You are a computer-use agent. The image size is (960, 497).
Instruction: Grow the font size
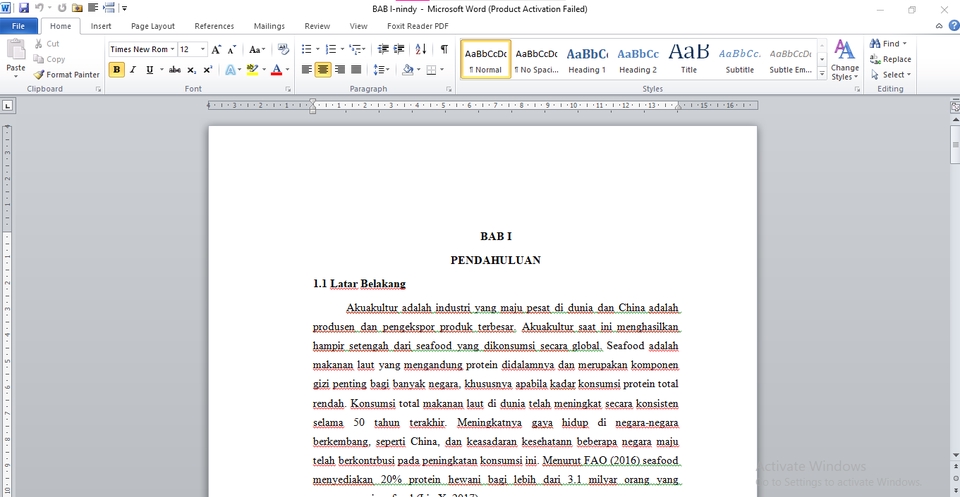tap(216, 50)
